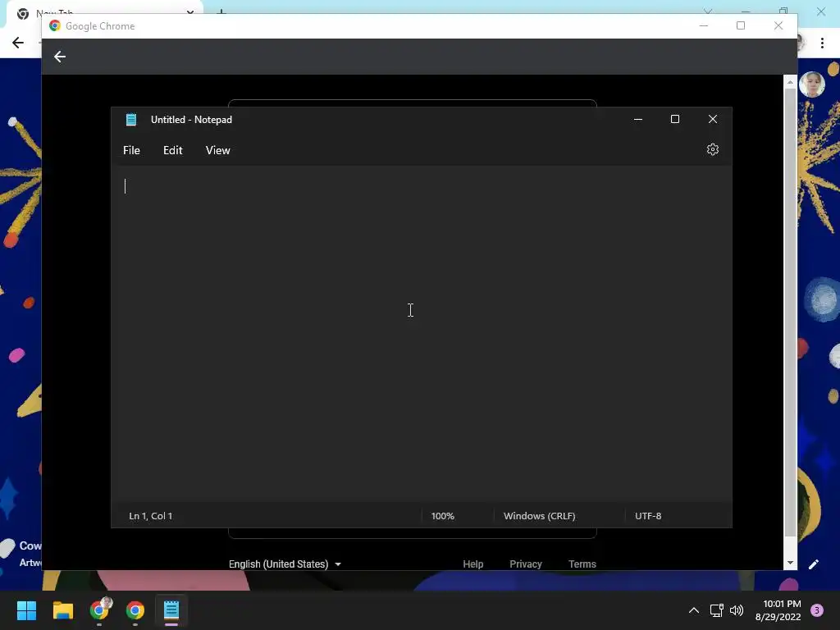This screenshot has height=630, width=840.
Task: Open notification center badge with 3
Action: tap(817, 610)
